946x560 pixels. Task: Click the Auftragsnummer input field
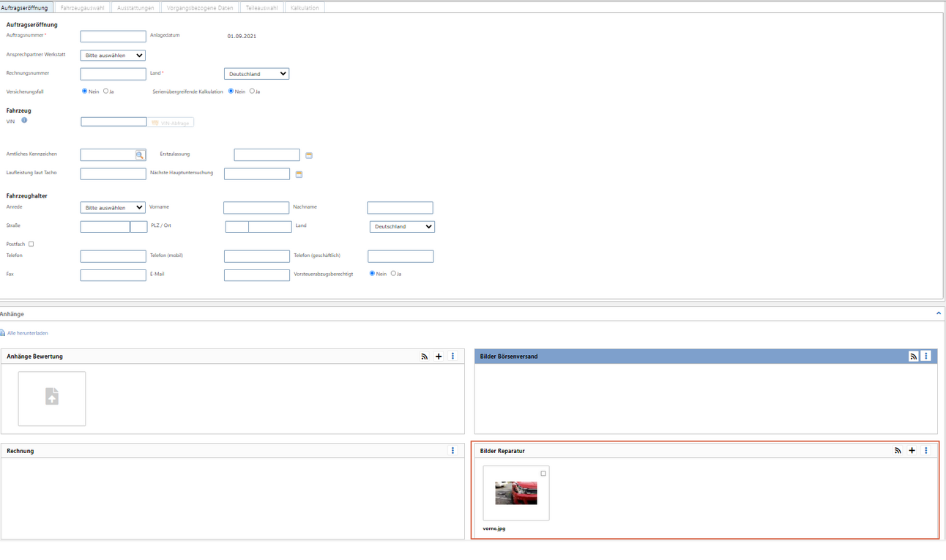click(x=113, y=36)
